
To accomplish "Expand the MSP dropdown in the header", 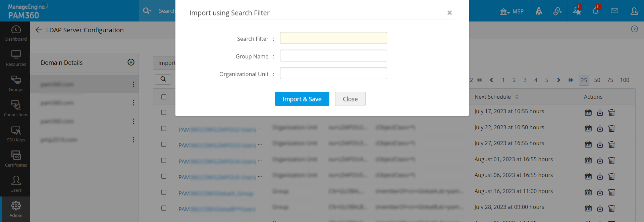I will coord(512,11).
